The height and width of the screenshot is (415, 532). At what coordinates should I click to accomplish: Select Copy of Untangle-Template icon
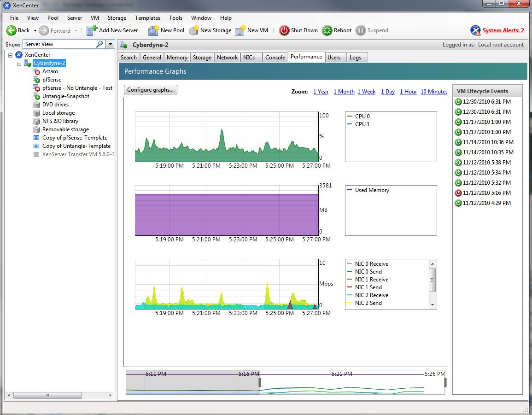tap(36, 146)
